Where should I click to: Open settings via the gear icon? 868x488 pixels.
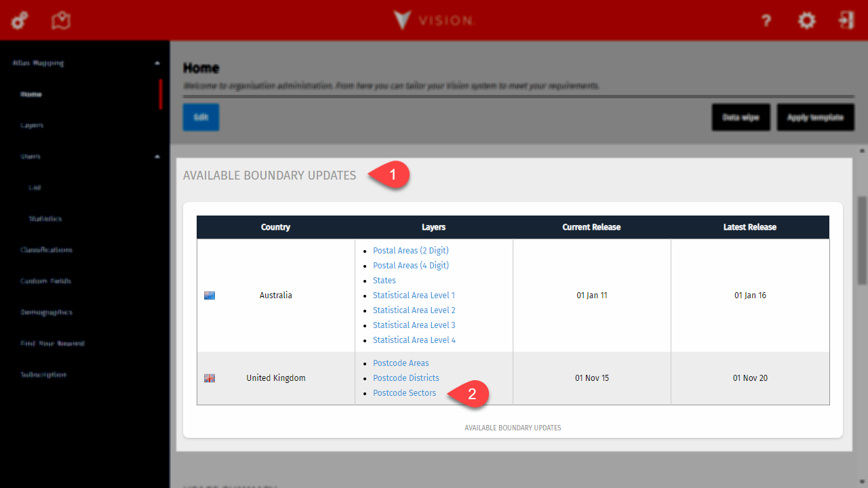[x=806, y=21]
